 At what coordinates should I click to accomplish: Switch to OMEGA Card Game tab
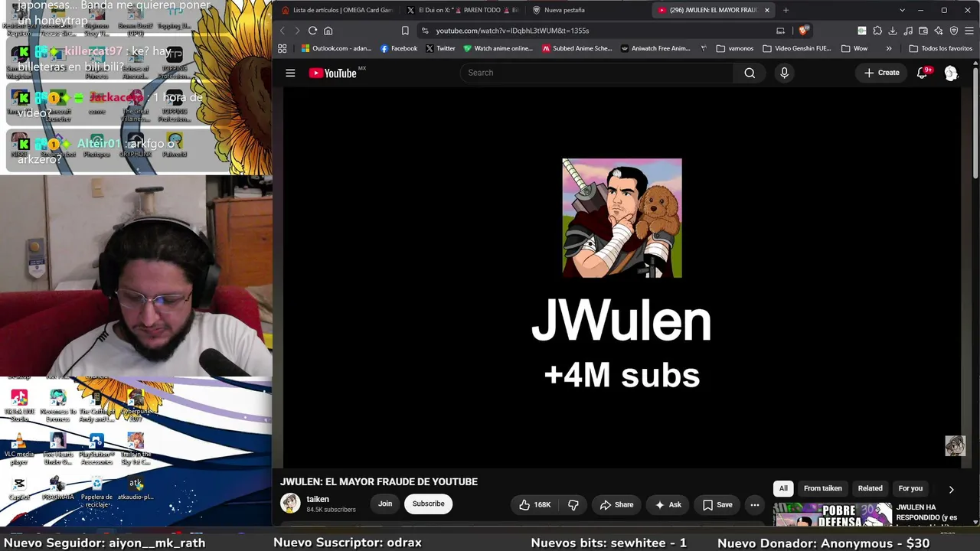pos(337,10)
